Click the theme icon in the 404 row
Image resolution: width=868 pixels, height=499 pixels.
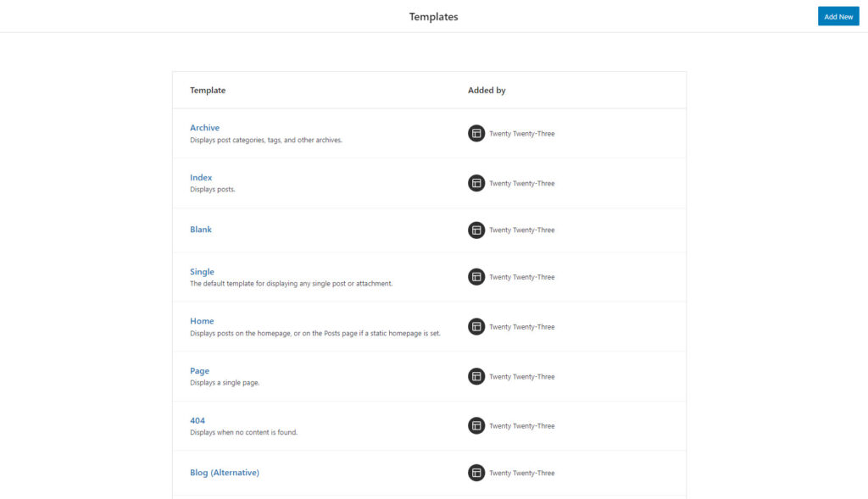click(x=476, y=425)
